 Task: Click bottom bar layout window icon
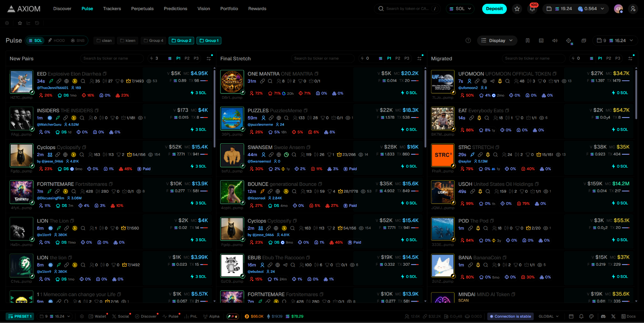tap(571, 316)
